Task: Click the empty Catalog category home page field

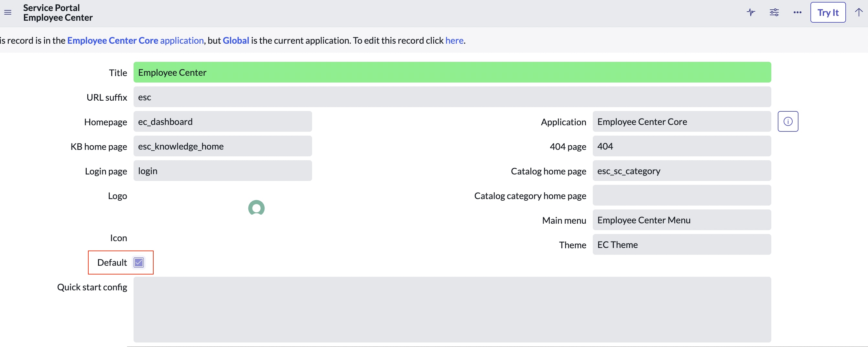Action: pyautogui.click(x=681, y=195)
